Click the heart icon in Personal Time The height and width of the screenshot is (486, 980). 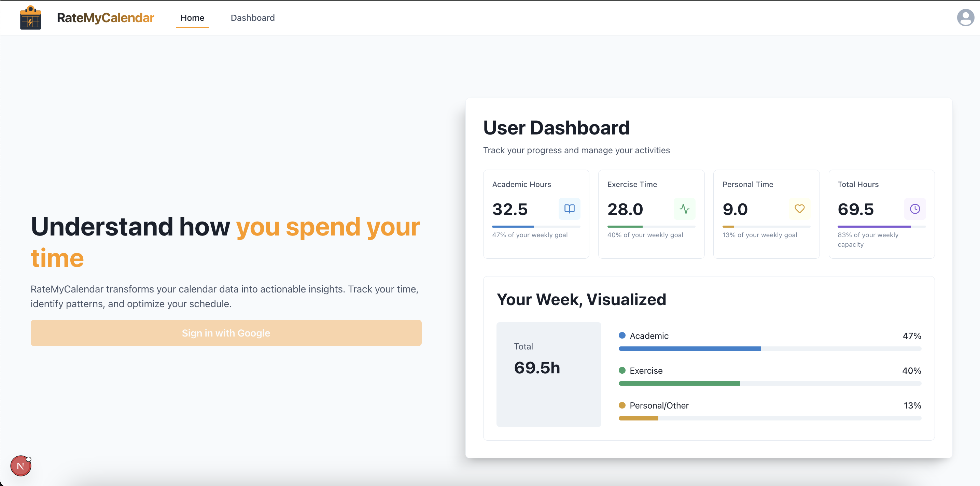(x=799, y=209)
